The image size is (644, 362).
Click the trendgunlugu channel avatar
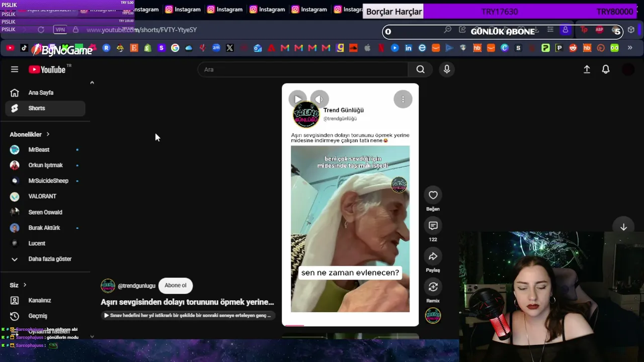(108, 286)
